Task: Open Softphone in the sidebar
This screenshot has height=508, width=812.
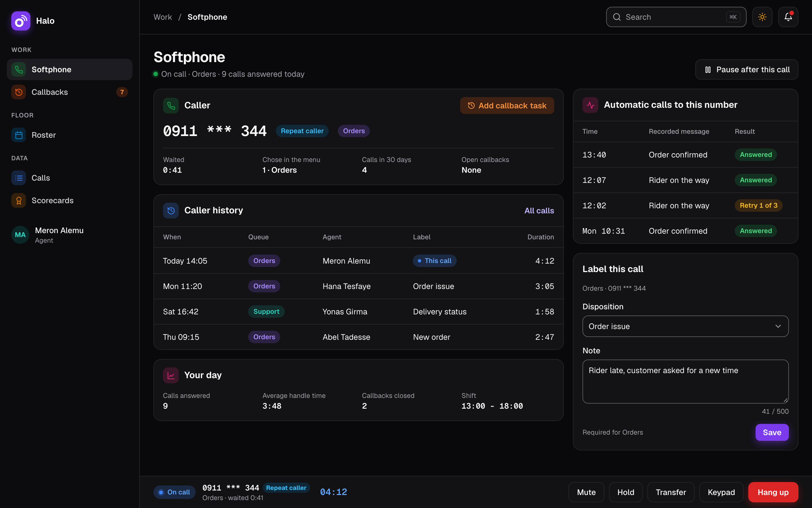Action: pyautogui.click(x=69, y=69)
